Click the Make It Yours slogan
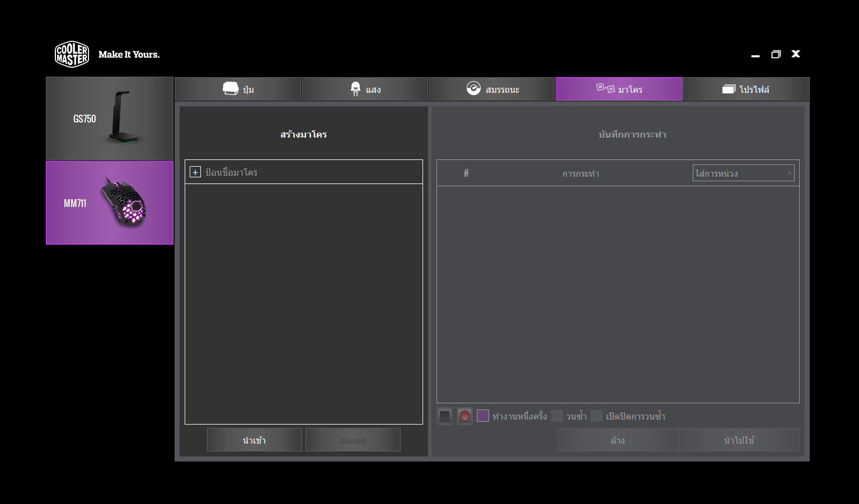The image size is (859, 504). point(129,54)
